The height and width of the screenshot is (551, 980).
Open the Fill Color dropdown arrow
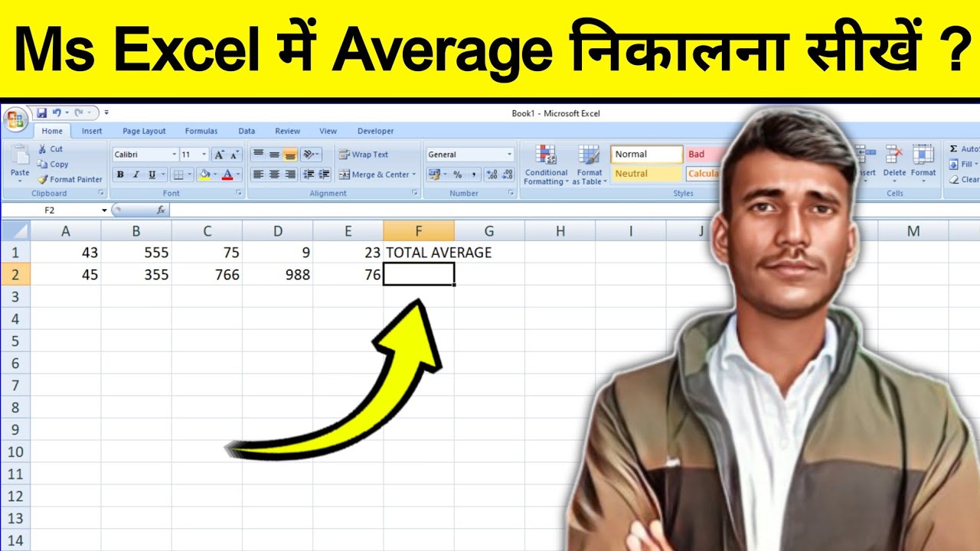pos(214,174)
